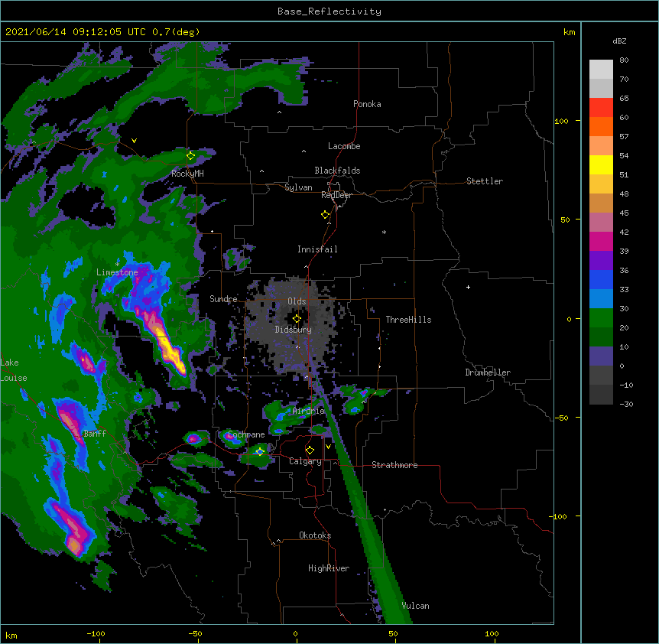Click the asterisk marker above Limestone label
The image size is (659, 644).
click(x=117, y=264)
